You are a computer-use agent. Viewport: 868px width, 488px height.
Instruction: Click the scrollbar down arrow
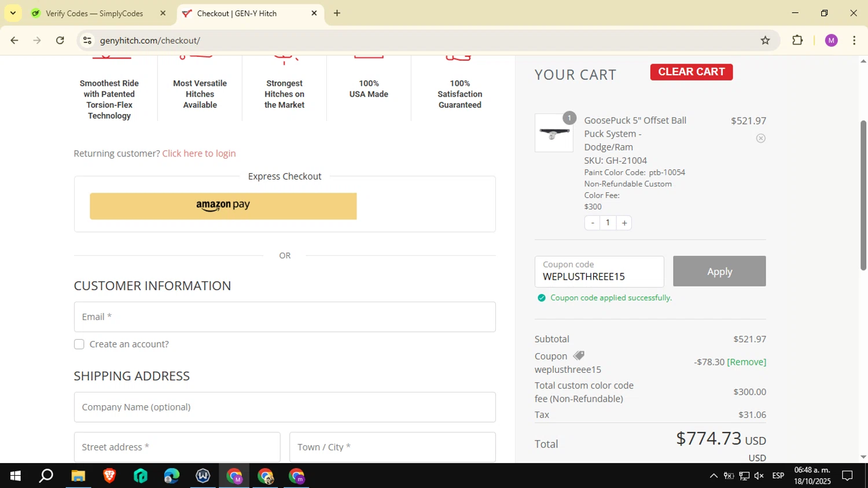863,457
